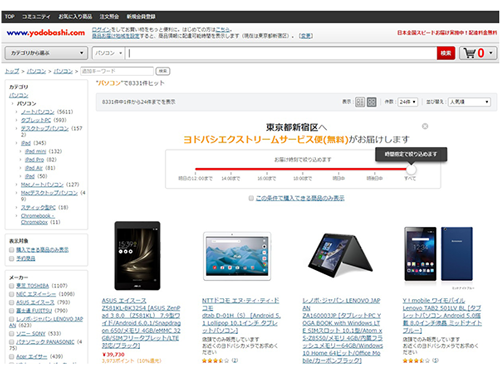Click the yodobashi.com logo
This screenshot has height=375, width=500.
46,33
